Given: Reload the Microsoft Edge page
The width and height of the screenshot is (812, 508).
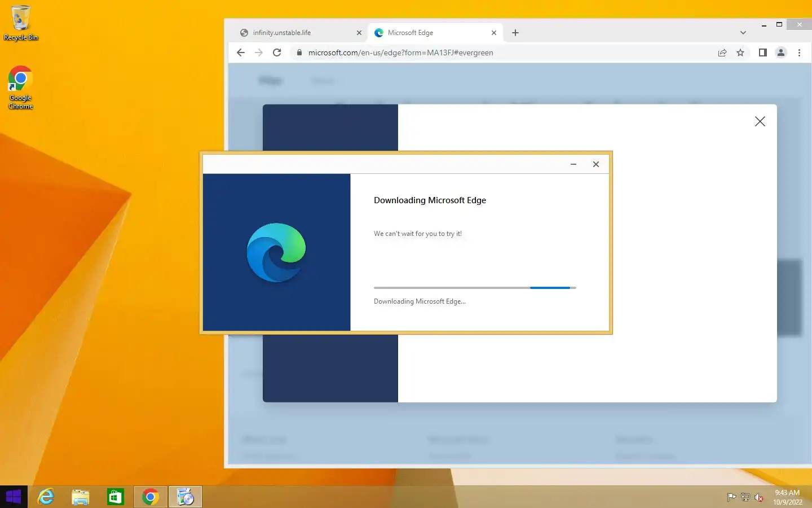Looking at the screenshot, I should tap(277, 52).
